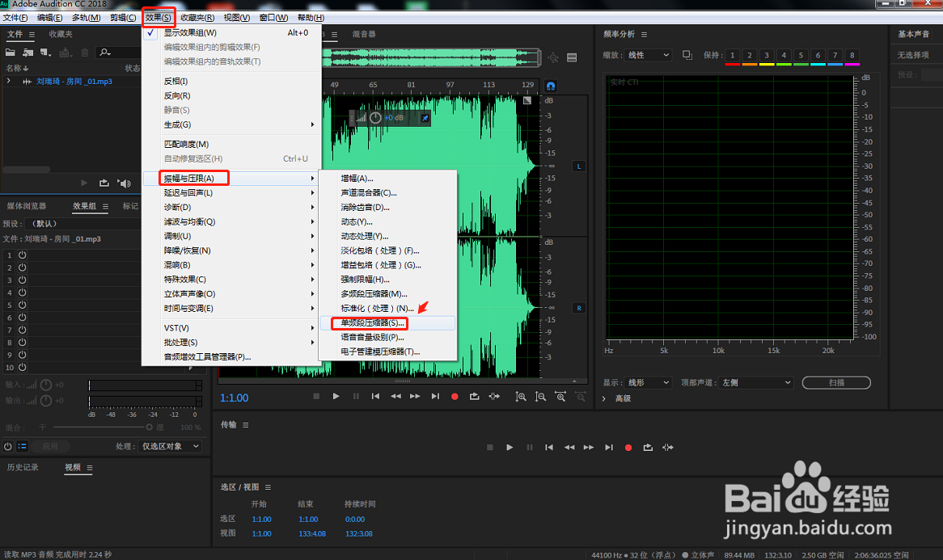Open the 滤波与均衡(Q) submenu
The width and height of the screenshot is (943, 560).
(x=231, y=221)
